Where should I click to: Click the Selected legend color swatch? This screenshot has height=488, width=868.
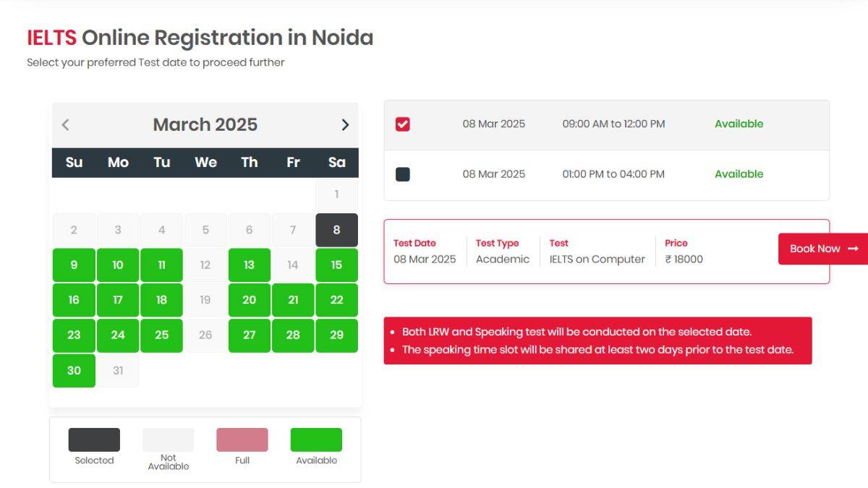pyautogui.click(x=93, y=439)
